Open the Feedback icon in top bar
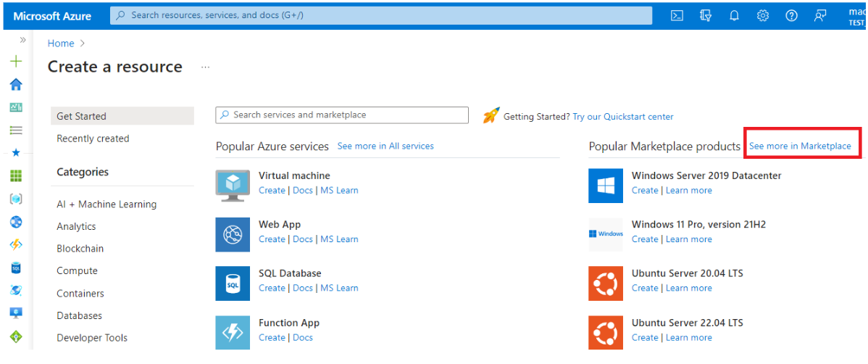The width and height of the screenshot is (868, 364). pos(820,15)
